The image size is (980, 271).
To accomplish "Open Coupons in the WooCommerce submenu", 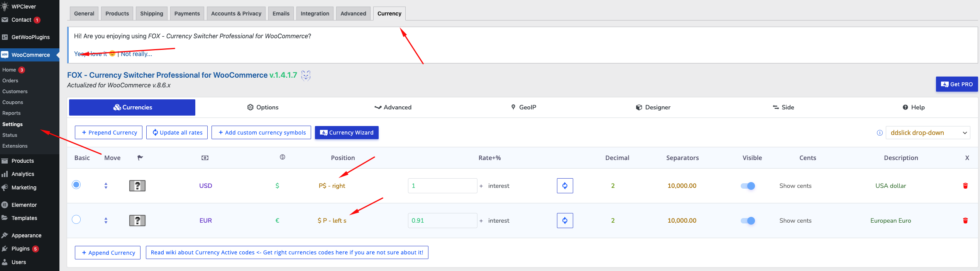I will click(13, 102).
